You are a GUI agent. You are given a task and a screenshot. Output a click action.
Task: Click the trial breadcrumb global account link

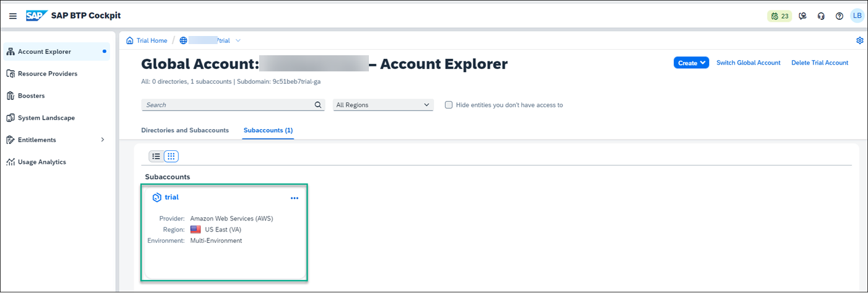[x=210, y=40]
